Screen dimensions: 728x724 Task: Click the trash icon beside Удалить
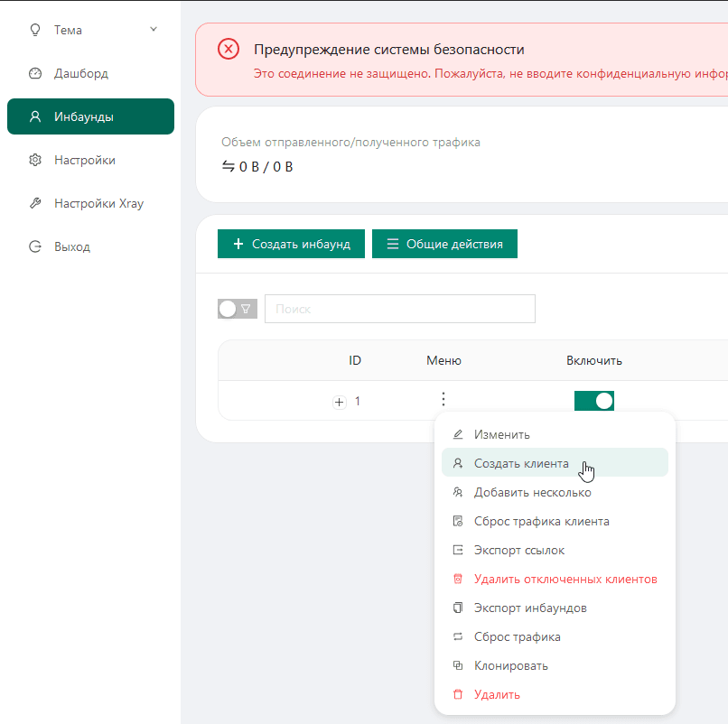458,695
